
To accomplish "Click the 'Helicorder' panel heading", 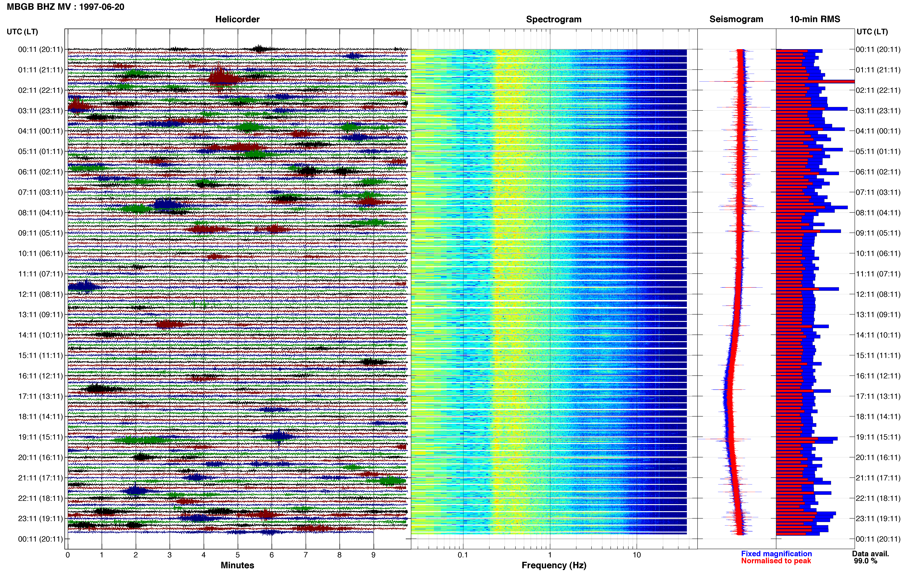I will coord(237,19).
